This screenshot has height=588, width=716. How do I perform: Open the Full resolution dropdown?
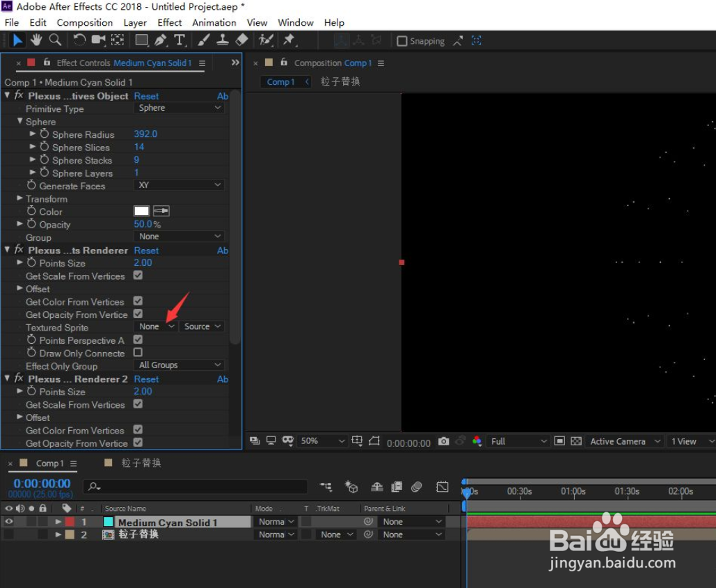[x=518, y=441]
